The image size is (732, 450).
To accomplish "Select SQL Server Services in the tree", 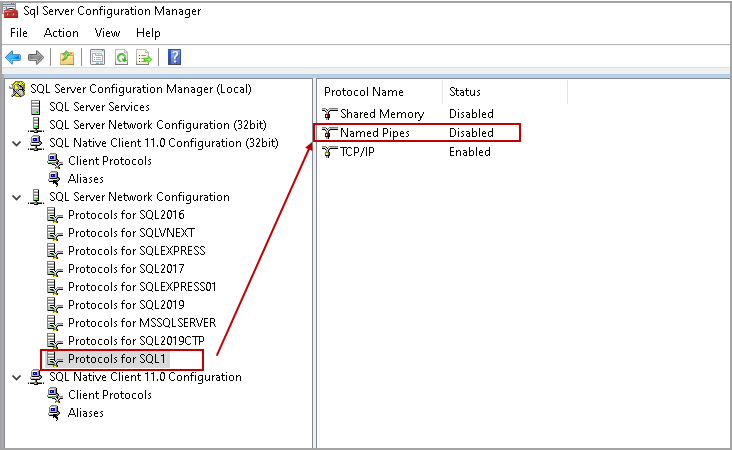I will pyautogui.click(x=99, y=107).
